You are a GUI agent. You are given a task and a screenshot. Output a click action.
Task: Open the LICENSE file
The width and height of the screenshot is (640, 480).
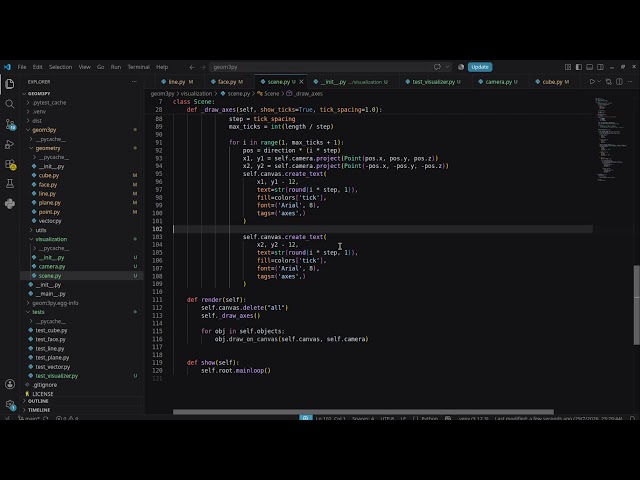coord(42,394)
